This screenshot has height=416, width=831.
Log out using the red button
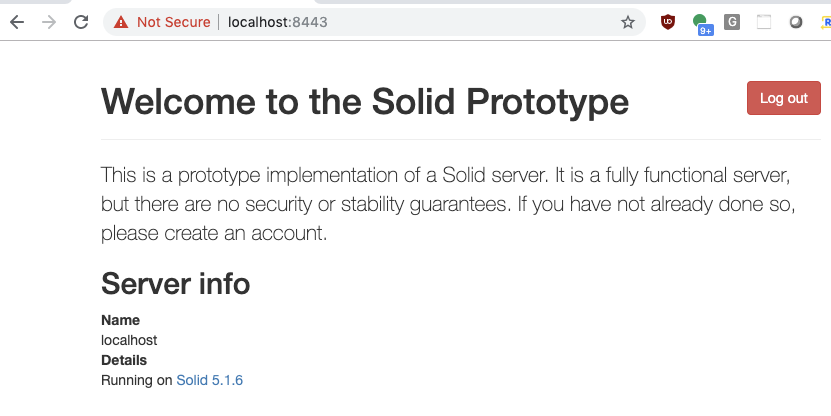[784, 98]
